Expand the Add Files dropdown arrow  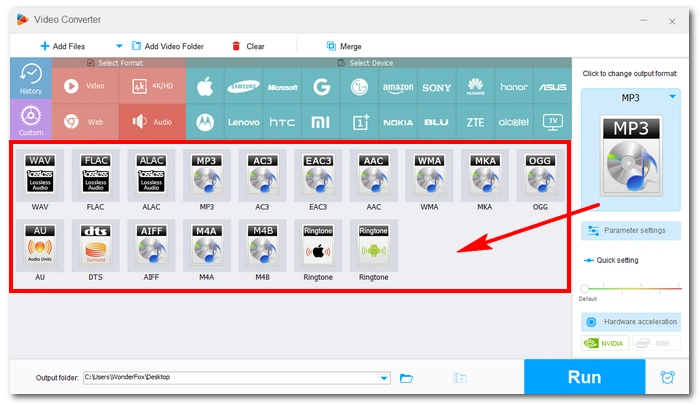[x=119, y=46]
